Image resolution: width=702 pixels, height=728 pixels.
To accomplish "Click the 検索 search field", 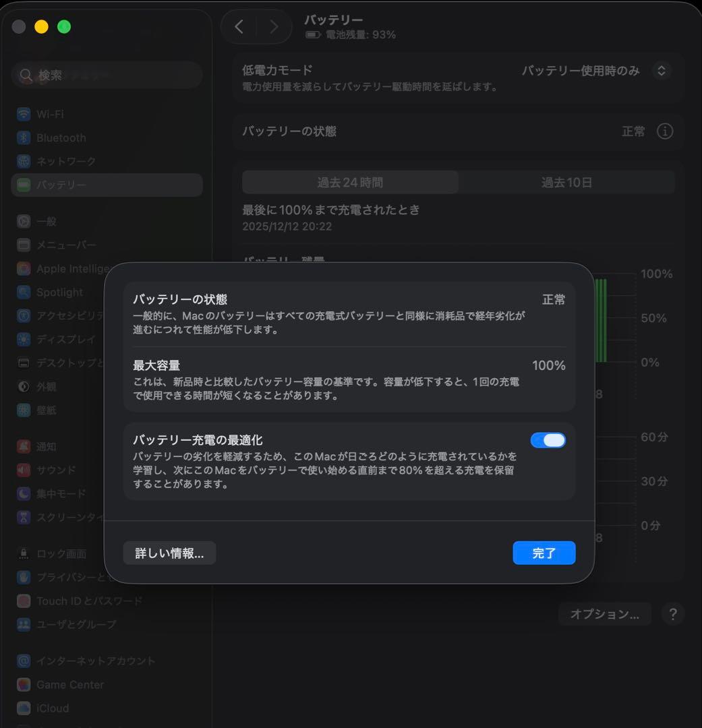I will coord(107,75).
